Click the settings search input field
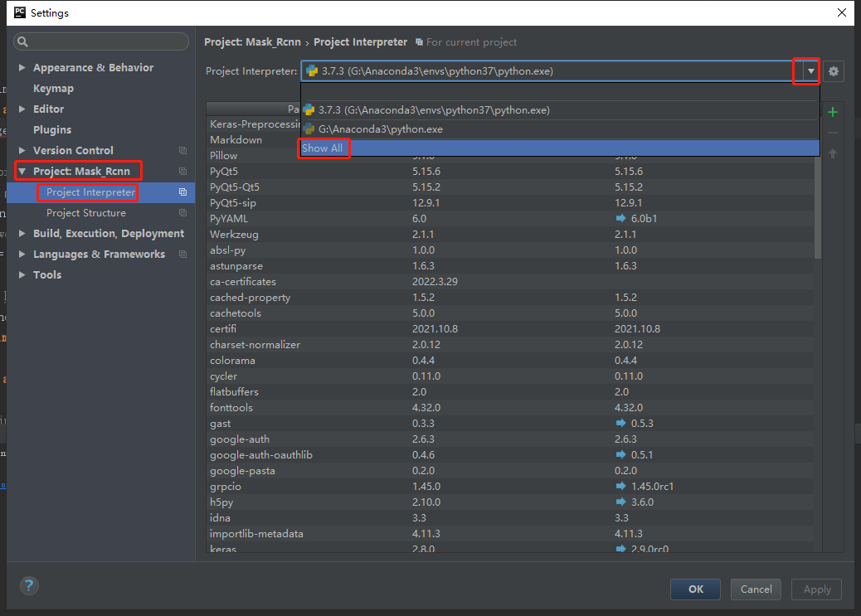This screenshot has height=616, width=861. (x=101, y=41)
